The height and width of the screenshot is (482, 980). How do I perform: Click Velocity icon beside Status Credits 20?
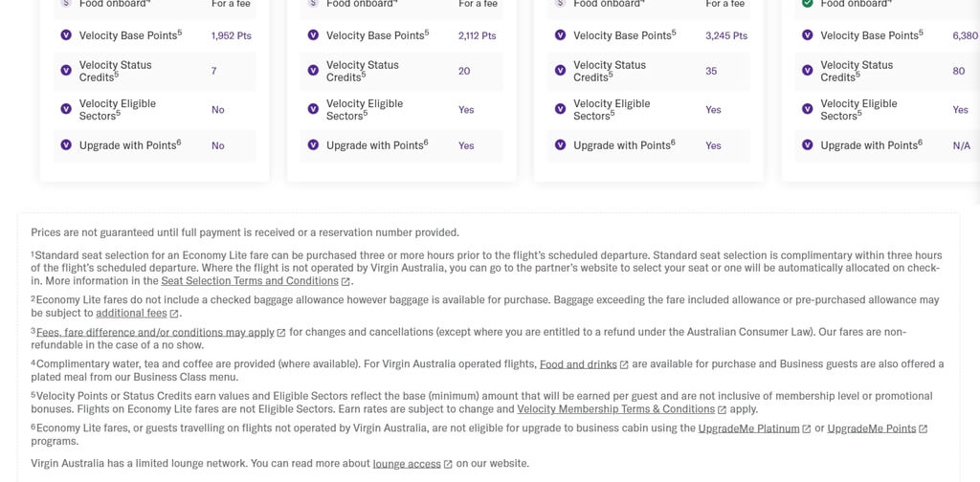pos(313,70)
